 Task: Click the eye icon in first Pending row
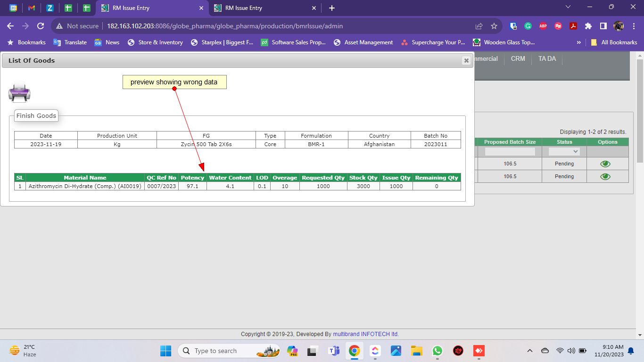[605, 164]
